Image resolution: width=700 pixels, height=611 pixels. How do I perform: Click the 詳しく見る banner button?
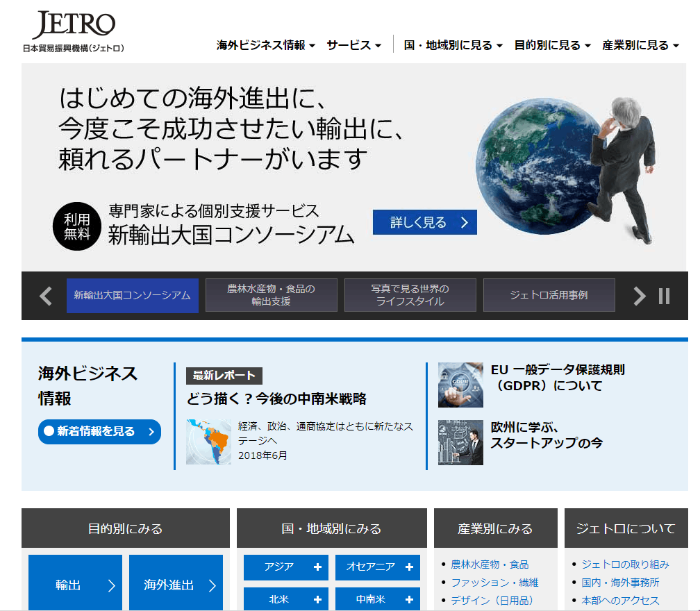point(424,222)
